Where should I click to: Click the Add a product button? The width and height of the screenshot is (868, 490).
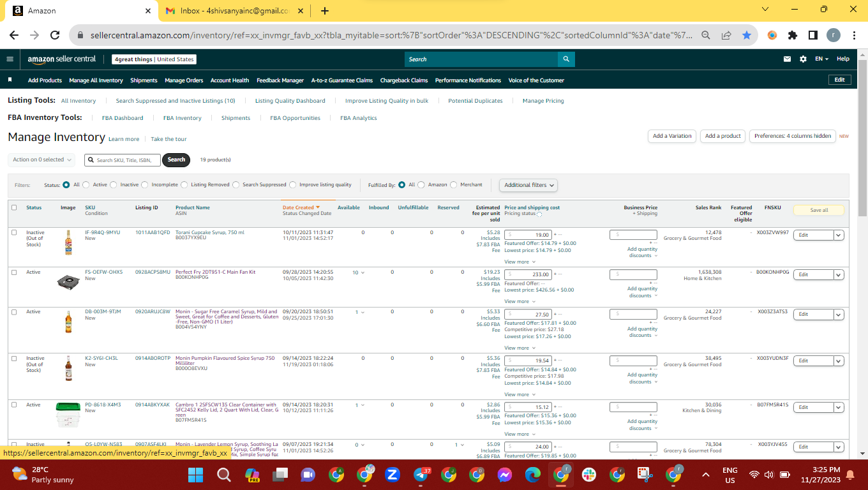pyautogui.click(x=723, y=136)
